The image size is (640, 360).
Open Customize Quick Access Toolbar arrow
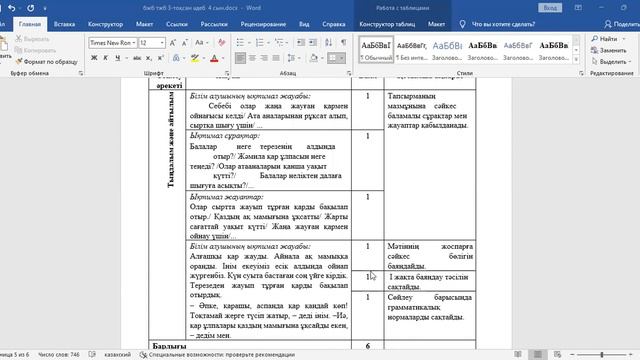click(44, 8)
